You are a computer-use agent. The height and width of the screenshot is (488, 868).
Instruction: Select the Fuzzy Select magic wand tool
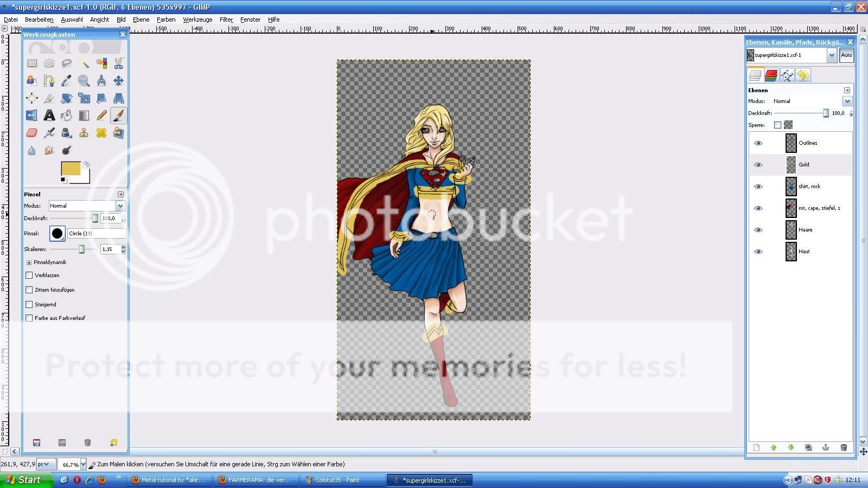[x=84, y=63]
